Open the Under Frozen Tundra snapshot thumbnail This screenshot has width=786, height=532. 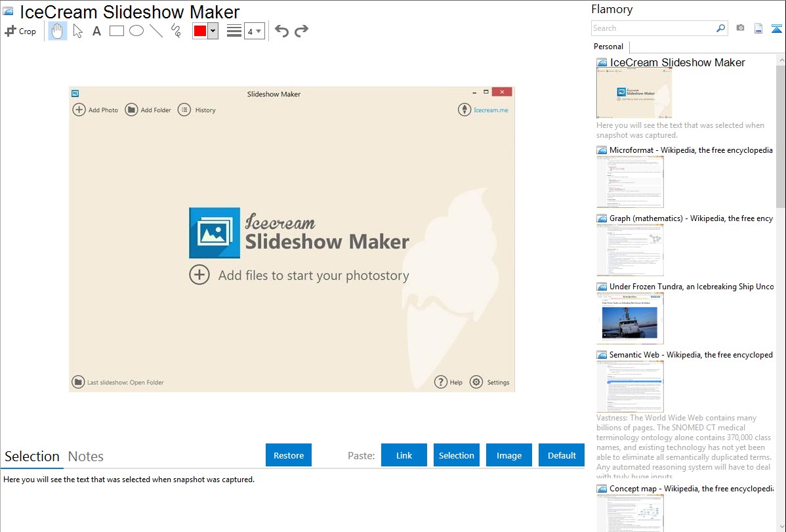630,318
